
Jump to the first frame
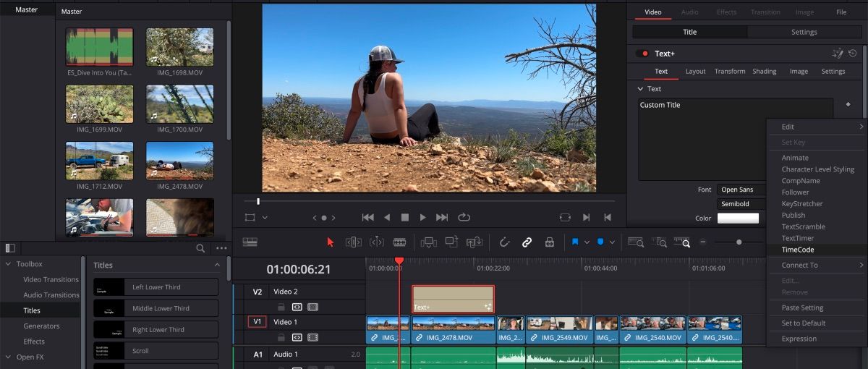[367, 217]
